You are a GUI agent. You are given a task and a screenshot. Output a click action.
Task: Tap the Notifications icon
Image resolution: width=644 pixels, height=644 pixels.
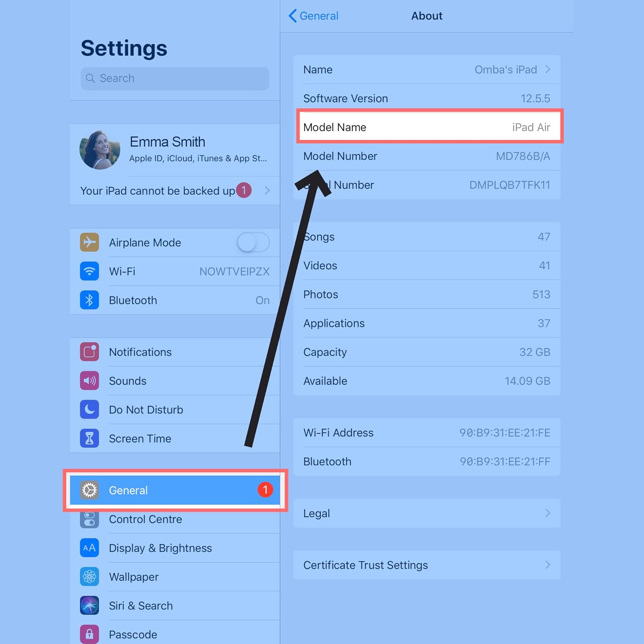89,352
